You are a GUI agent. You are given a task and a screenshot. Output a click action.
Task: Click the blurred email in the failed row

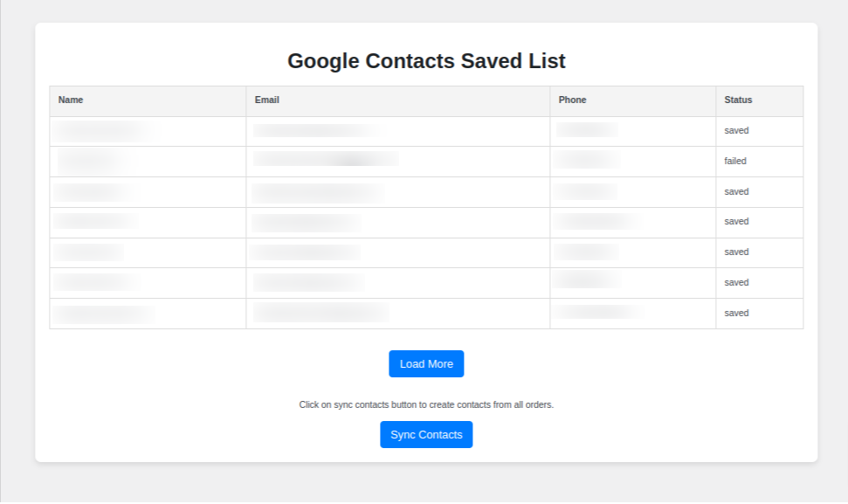(326, 160)
